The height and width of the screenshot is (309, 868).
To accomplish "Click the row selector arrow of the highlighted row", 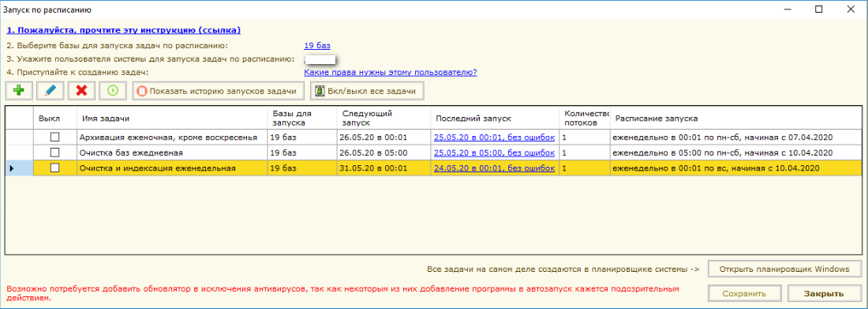I will click(x=19, y=168).
